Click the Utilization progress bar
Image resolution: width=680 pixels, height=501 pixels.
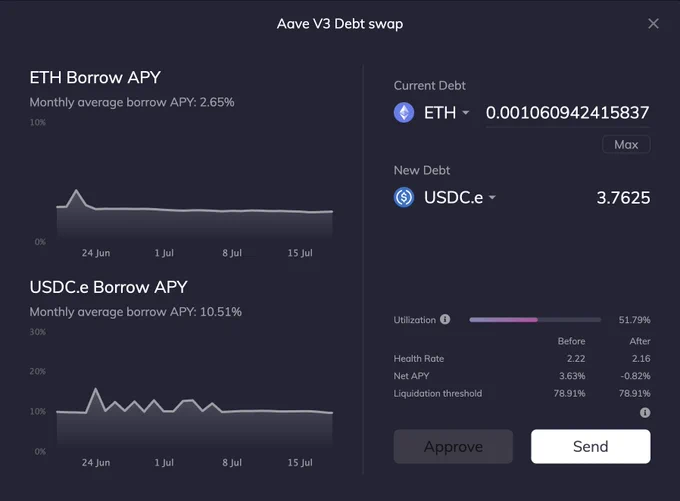click(535, 320)
